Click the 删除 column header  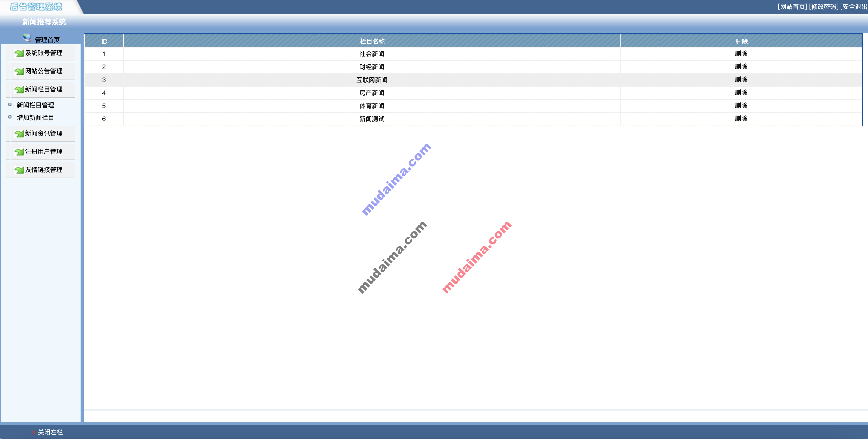(741, 42)
